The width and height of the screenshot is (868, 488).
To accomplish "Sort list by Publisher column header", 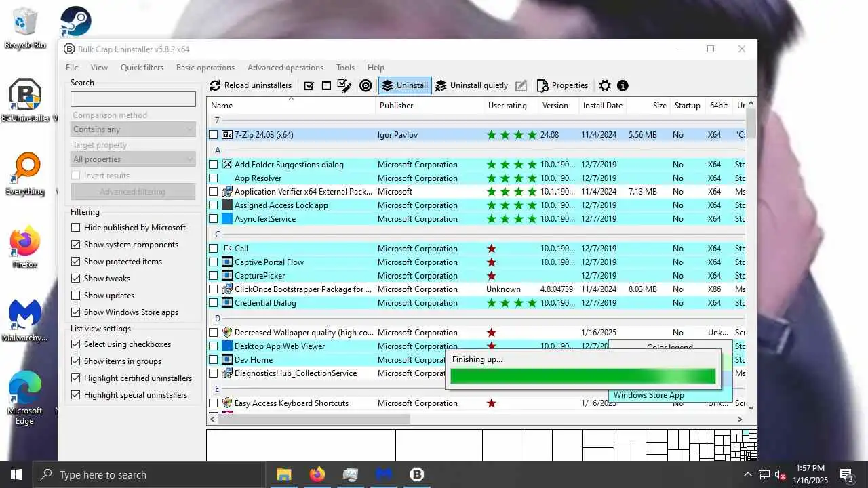I will pyautogui.click(x=430, y=106).
